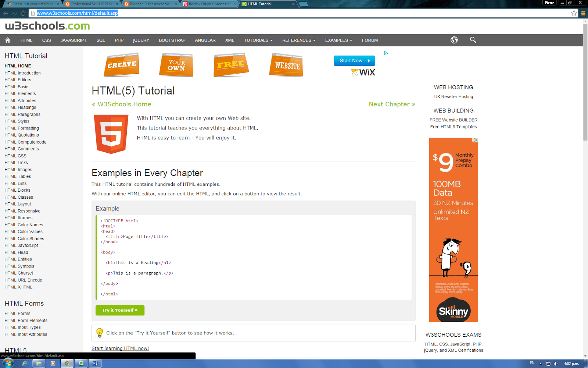The image size is (588, 368).
Task: Select JAVASCRIPT in the navigation menu
Action: [73, 40]
